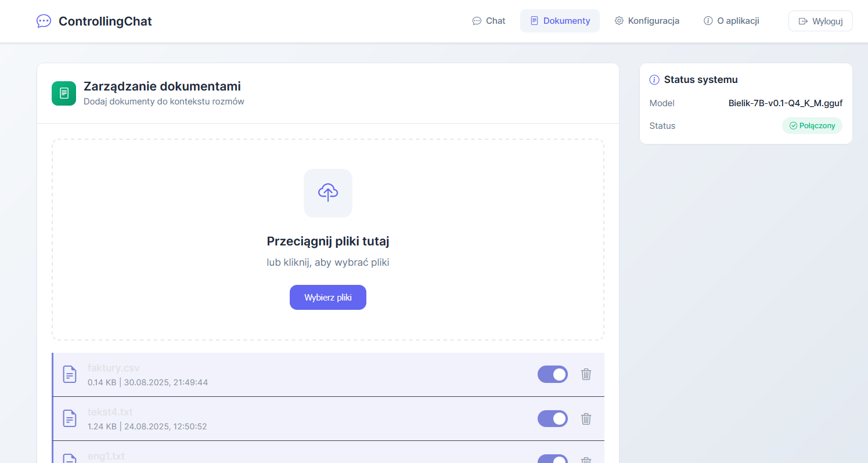
Task: Select the Dokumenty tab
Action: click(560, 21)
